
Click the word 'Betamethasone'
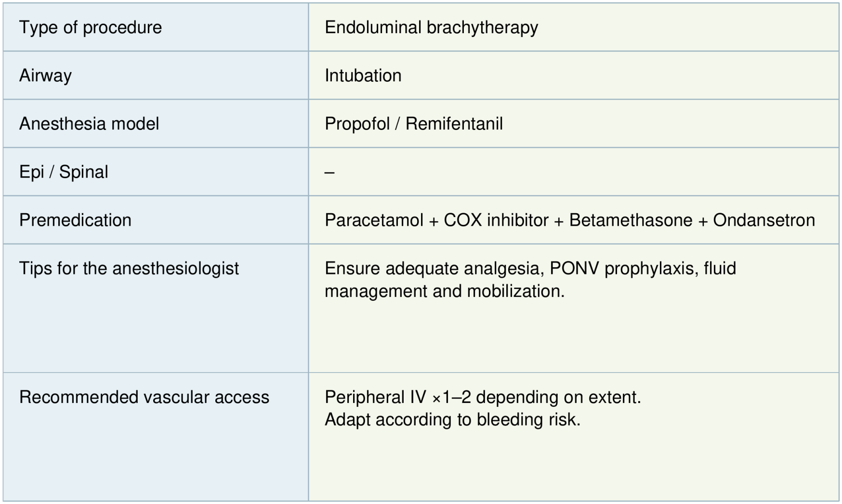(631, 220)
